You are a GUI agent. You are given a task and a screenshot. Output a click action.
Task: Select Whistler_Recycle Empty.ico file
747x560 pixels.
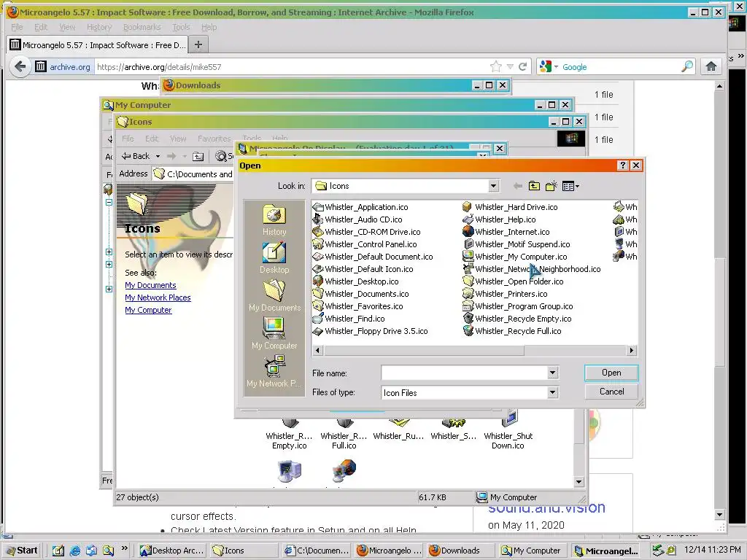[x=517, y=319]
